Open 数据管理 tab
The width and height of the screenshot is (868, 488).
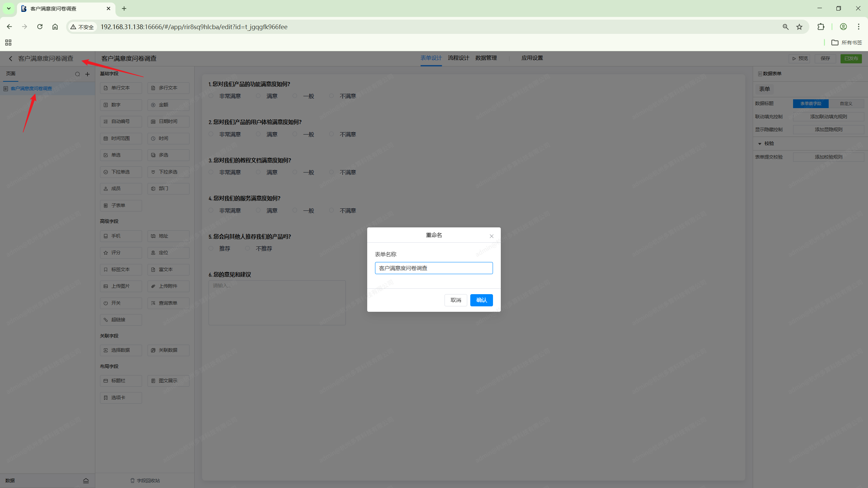(486, 58)
